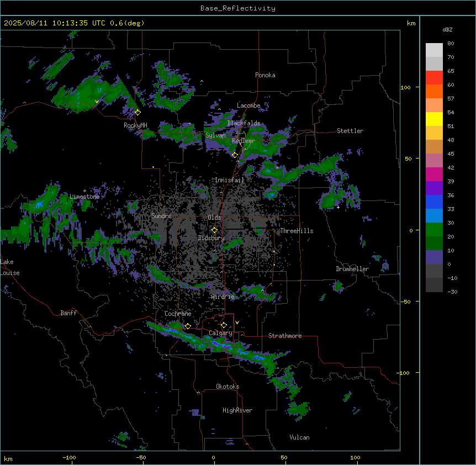476x465 pixels.
Task: Pick the light blue 33 dBZ swatch
Action: 434,216
